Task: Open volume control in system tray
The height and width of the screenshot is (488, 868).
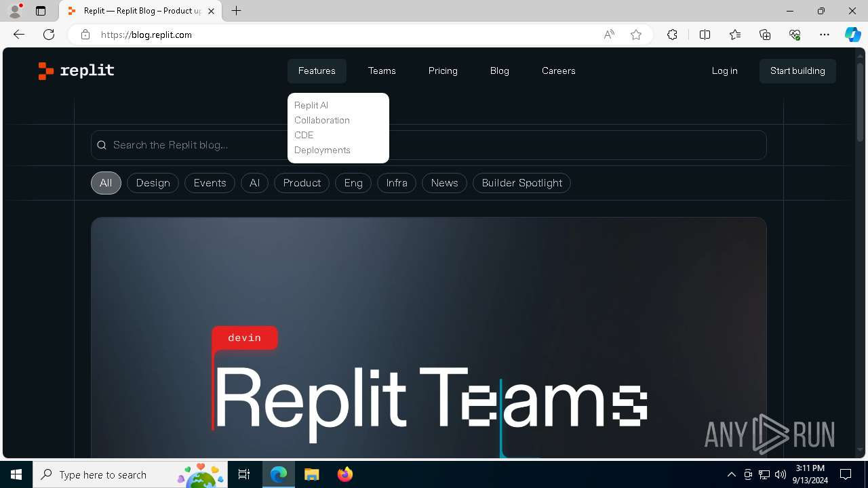Action: [x=780, y=474]
